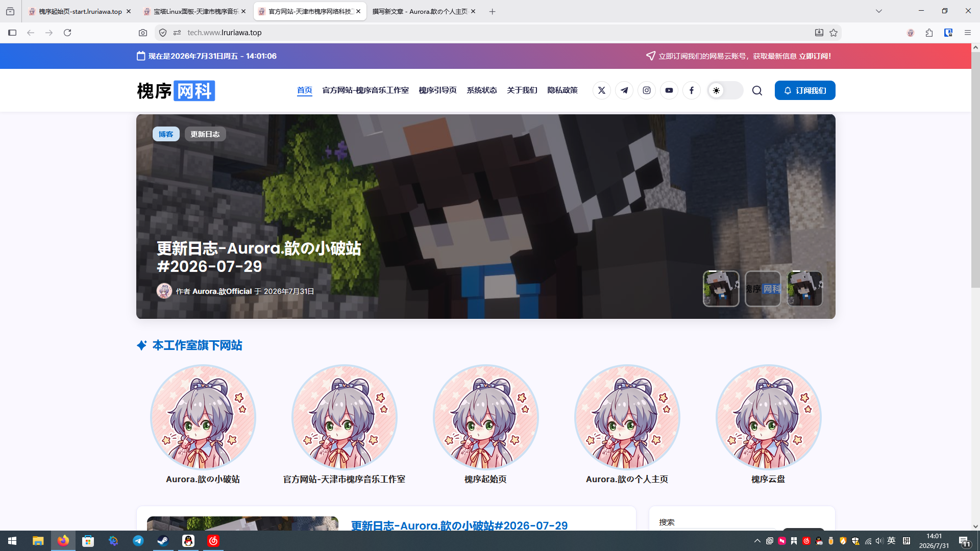Open the browser extensions puzzle icon
The height and width of the screenshot is (551, 980).
point(929,33)
